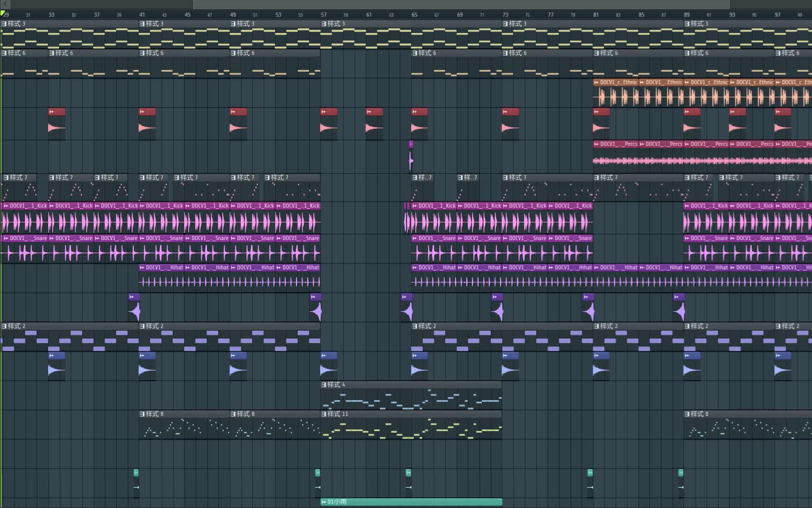Open menu icon of 样式 6 clip at bar 81
The width and height of the screenshot is (812, 508).
(x=596, y=53)
